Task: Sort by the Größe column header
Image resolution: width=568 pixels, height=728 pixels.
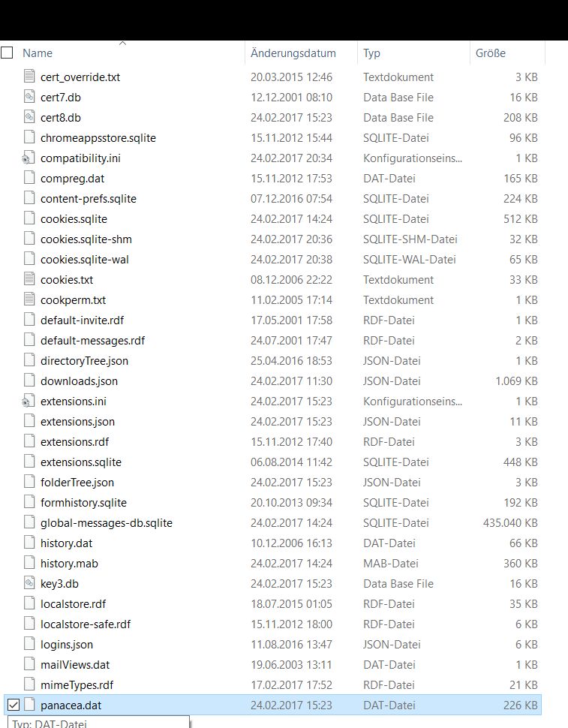Action: (x=491, y=53)
